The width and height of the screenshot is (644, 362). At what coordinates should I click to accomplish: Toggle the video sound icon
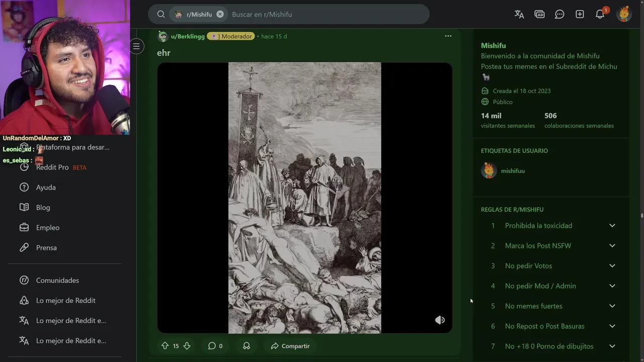click(440, 320)
